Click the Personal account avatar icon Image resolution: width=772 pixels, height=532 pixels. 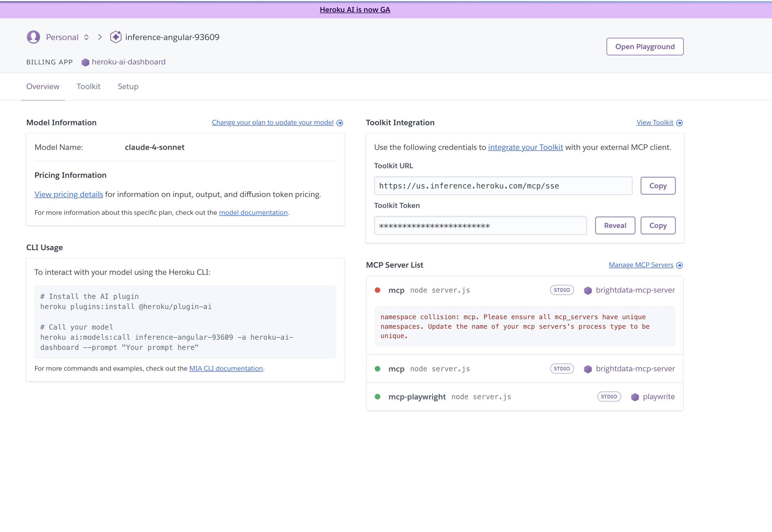click(x=33, y=37)
